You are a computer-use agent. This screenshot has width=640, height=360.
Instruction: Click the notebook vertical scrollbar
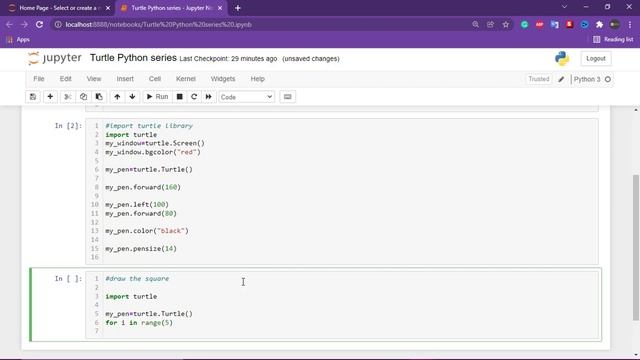tap(636, 247)
